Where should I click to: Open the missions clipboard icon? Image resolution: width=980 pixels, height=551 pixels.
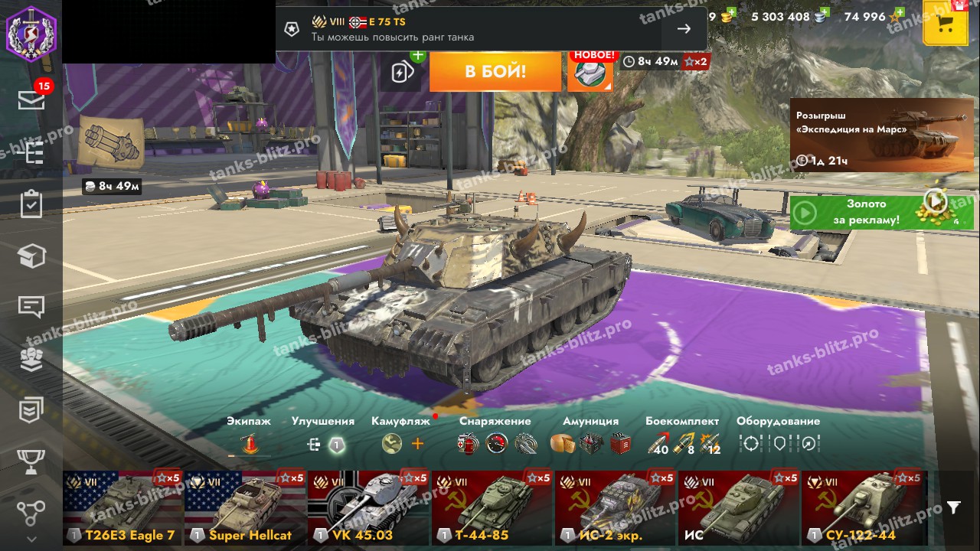click(x=31, y=204)
